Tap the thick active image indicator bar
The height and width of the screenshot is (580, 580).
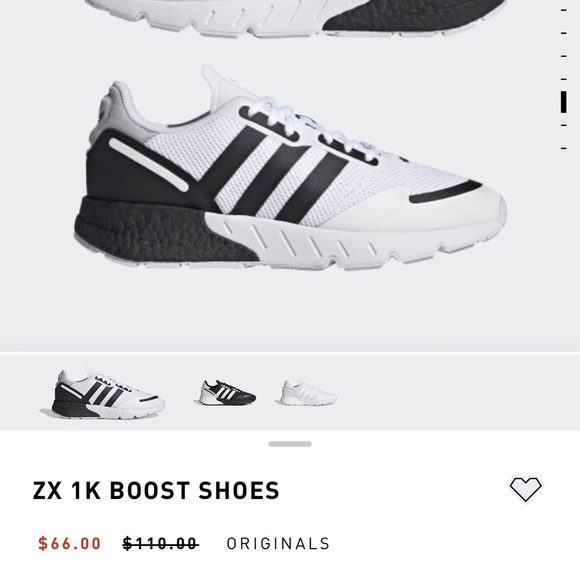tap(564, 102)
